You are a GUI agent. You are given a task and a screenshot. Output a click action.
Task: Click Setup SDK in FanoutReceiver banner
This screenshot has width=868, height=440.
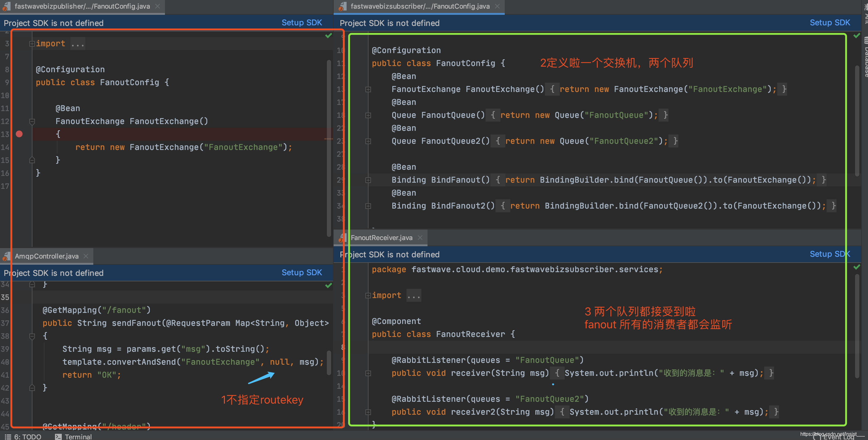pyautogui.click(x=830, y=254)
